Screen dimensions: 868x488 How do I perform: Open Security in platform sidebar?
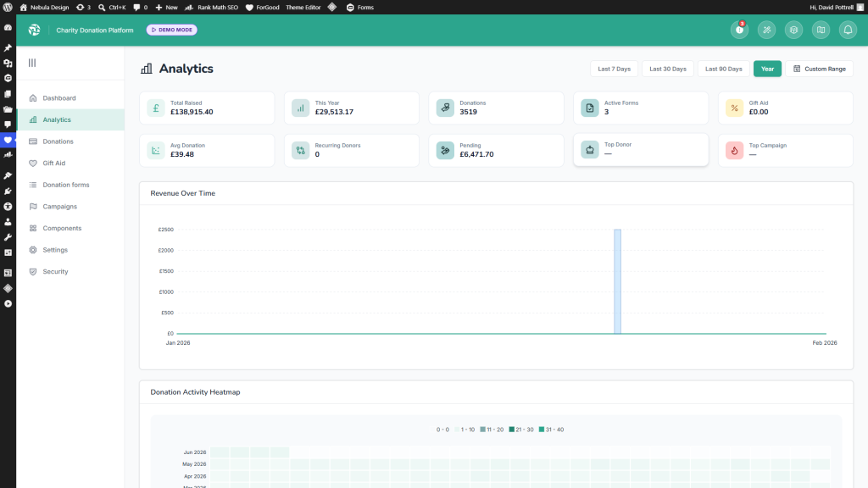[70, 272]
